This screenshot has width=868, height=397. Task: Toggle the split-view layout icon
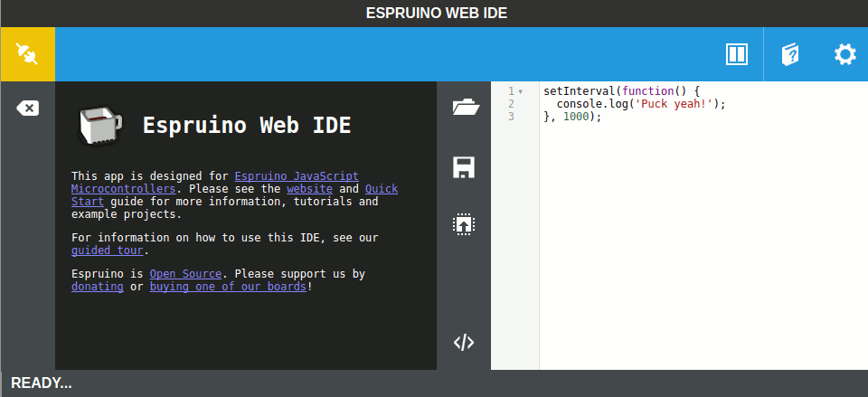pos(737,54)
